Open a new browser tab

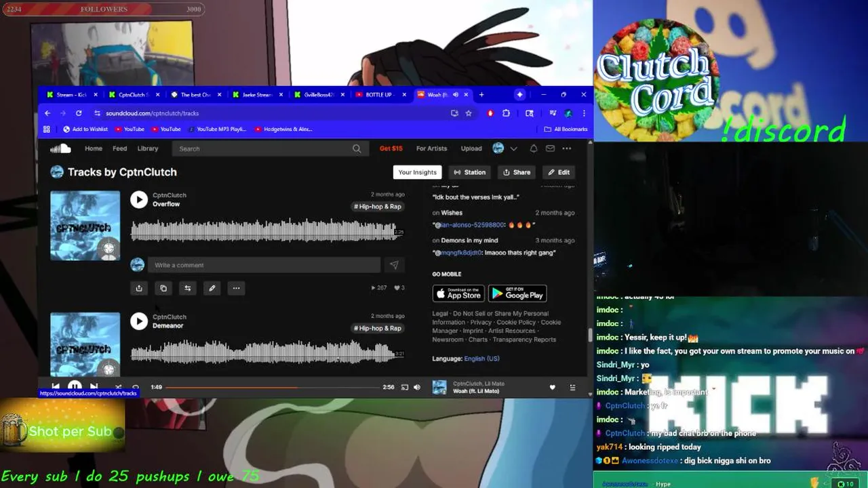click(481, 95)
